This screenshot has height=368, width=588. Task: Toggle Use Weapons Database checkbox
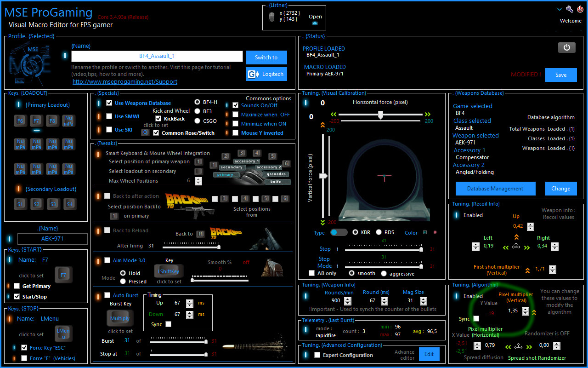[109, 103]
